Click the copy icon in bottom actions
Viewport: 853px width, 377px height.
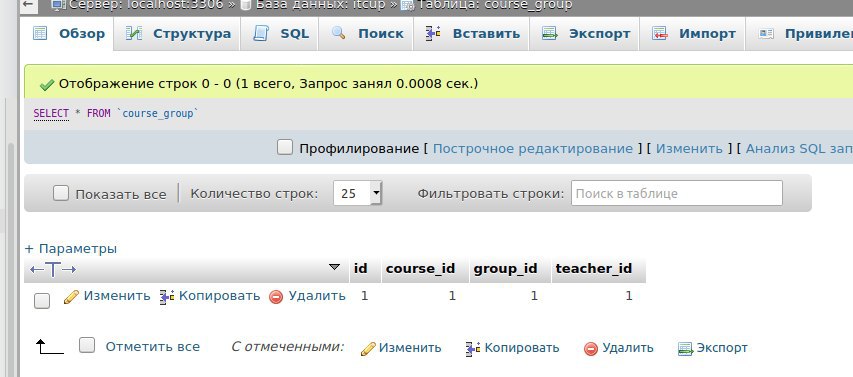tap(473, 349)
